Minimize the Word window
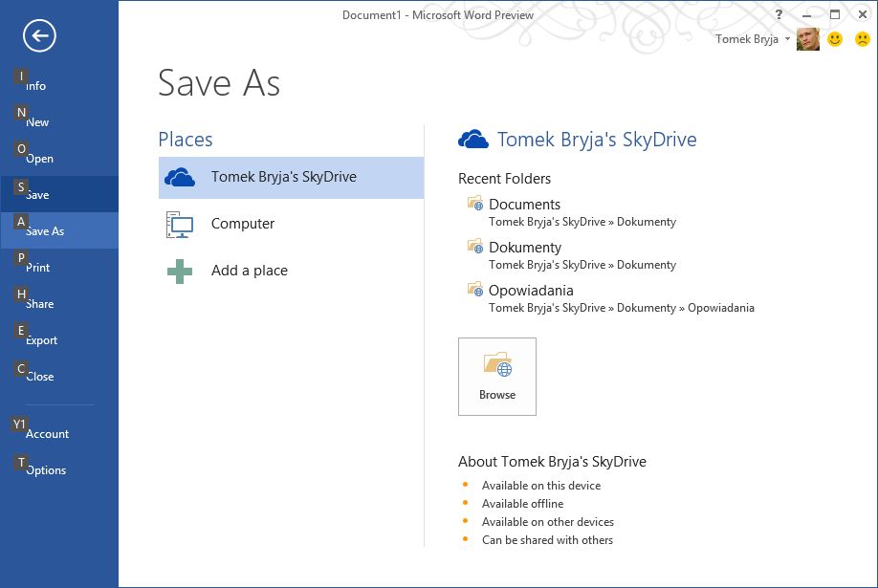 [807, 15]
